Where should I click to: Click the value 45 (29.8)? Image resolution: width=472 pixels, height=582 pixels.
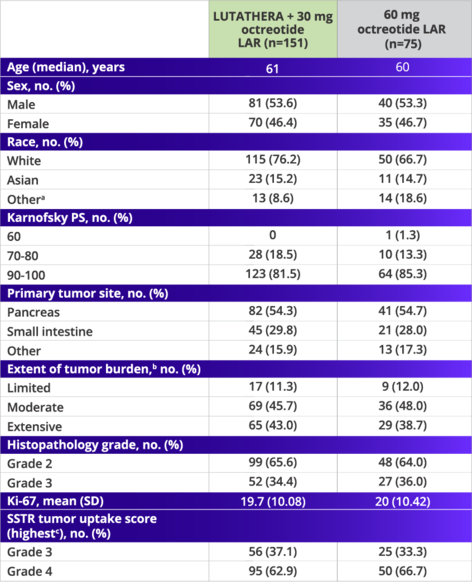pos(273,330)
